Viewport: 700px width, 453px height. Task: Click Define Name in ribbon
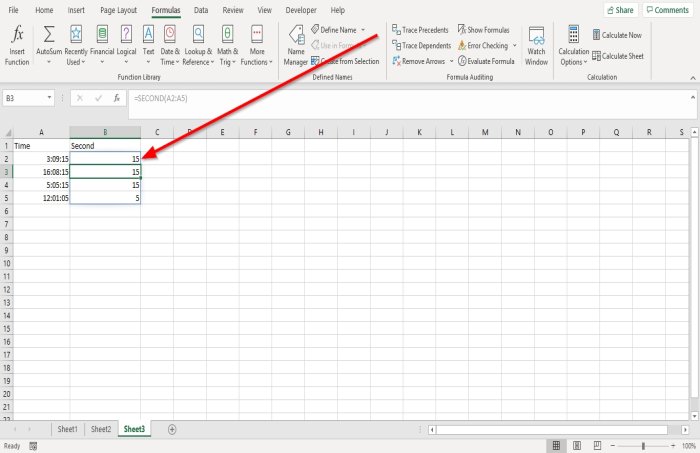coord(334,30)
